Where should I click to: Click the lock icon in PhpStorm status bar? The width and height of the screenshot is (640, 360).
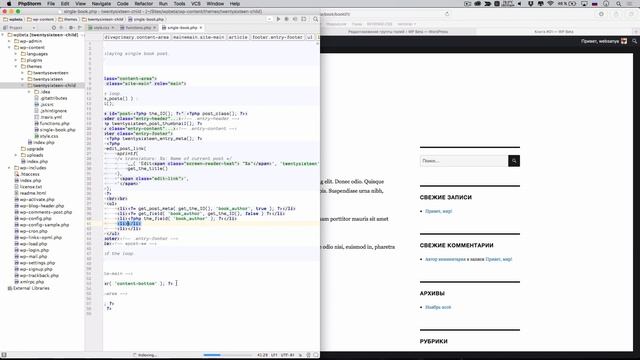301,355
